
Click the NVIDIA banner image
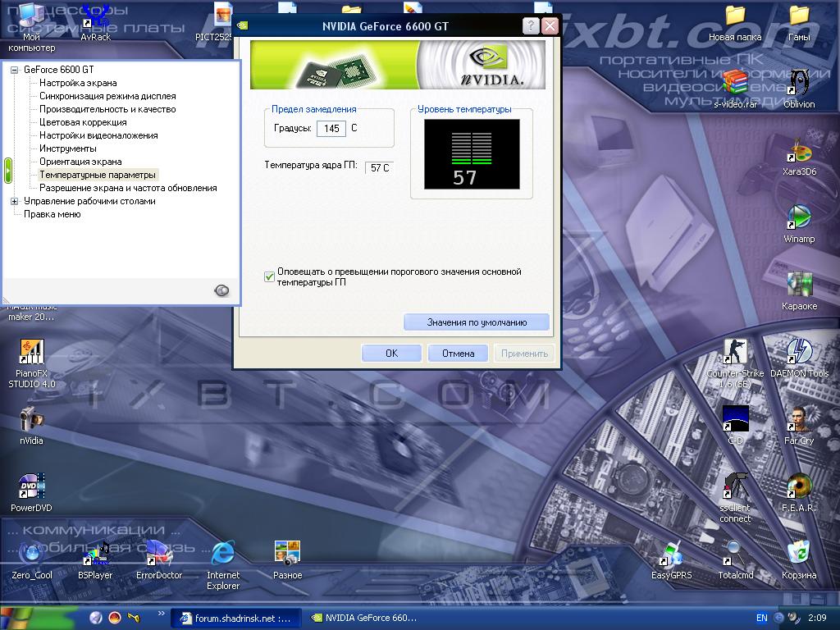[398, 65]
